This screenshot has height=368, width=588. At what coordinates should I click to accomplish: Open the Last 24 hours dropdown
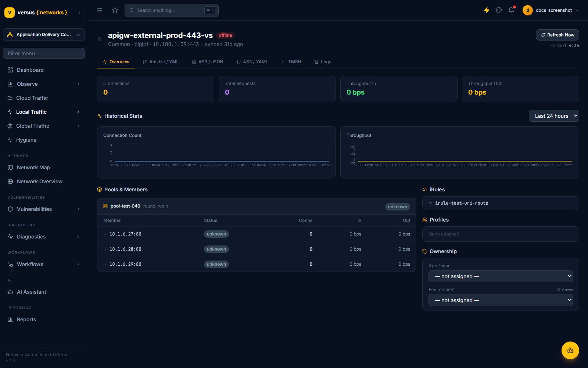tap(554, 116)
